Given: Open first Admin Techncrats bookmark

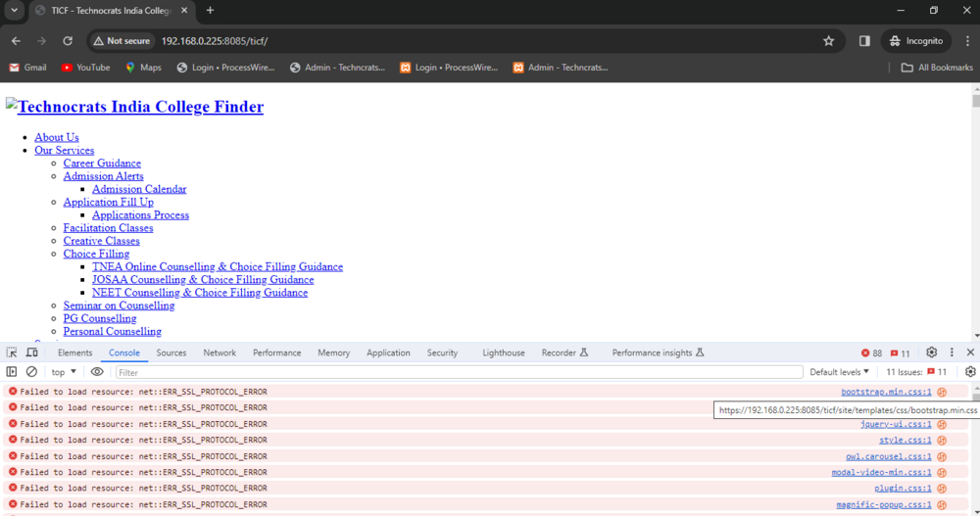Looking at the screenshot, I should [337, 68].
